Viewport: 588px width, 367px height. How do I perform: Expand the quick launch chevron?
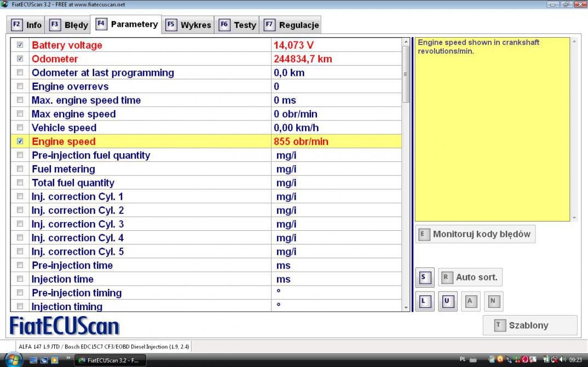(68, 358)
